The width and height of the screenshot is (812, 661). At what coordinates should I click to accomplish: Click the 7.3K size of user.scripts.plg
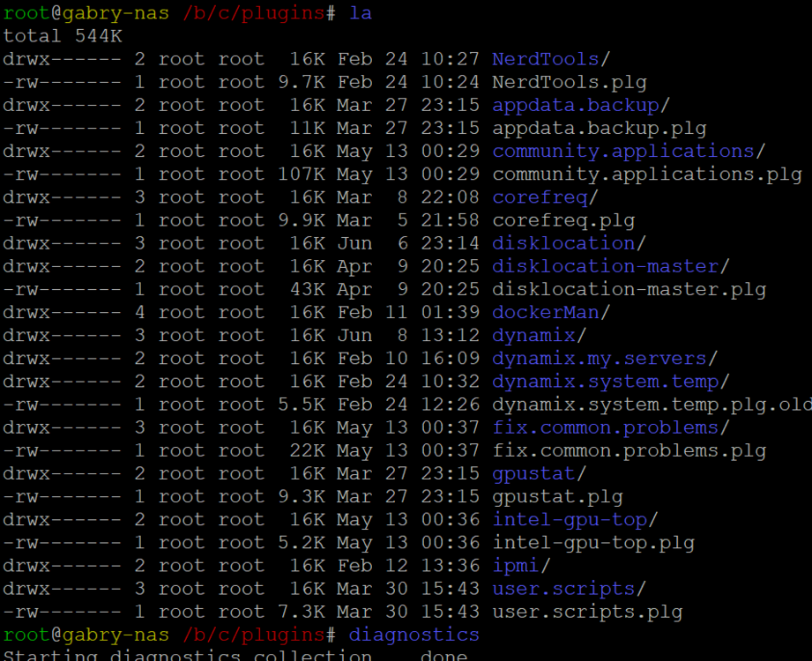click(302, 612)
